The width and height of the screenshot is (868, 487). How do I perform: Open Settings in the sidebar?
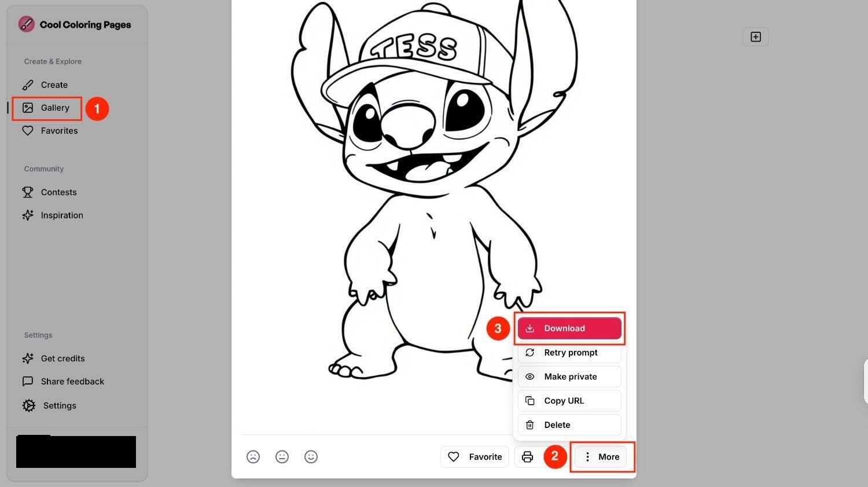[49, 405]
